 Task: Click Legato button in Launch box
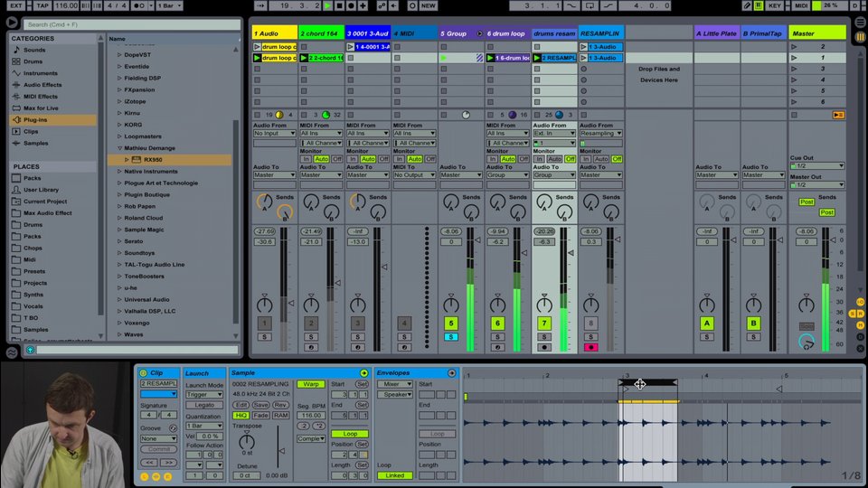204,405
